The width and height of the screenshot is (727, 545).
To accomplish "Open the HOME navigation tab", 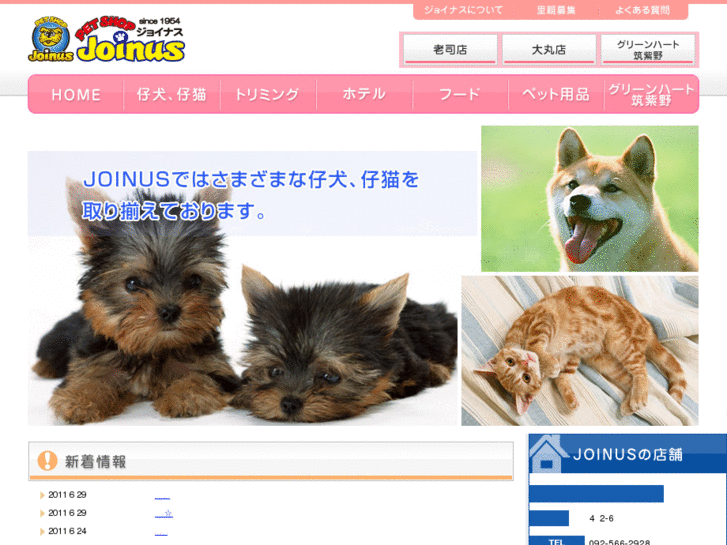I will point(76,94).
